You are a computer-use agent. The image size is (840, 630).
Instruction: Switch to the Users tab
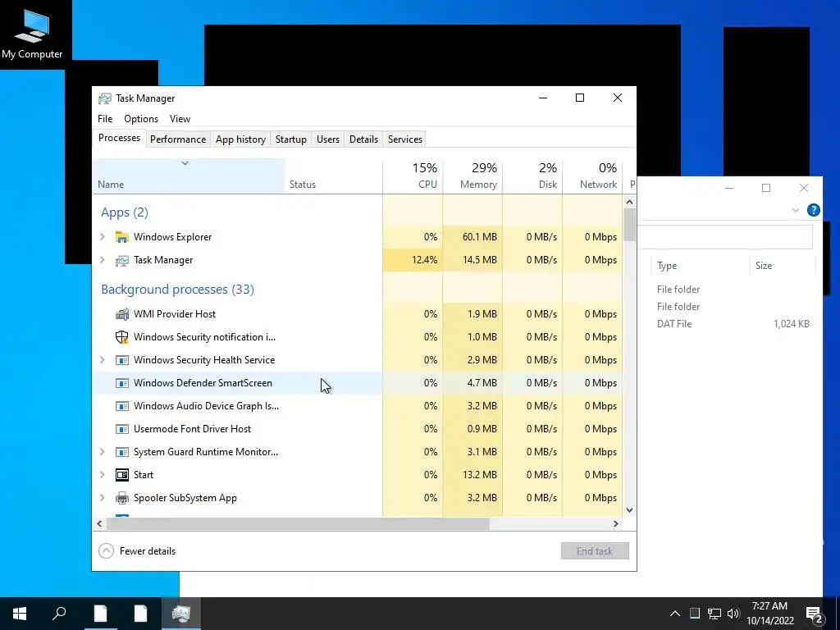click(328, 139)
